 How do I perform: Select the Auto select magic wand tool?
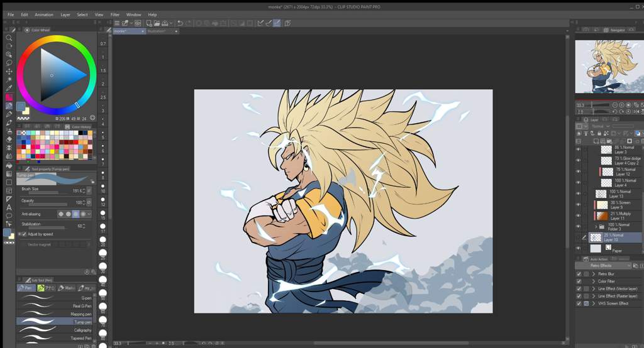click(9, 80)
